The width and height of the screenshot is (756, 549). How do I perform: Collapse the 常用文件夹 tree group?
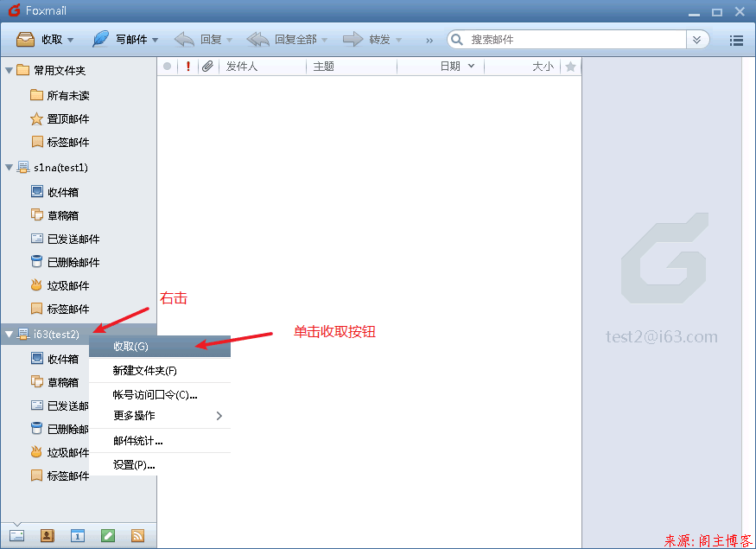click(x=9, y=70)
